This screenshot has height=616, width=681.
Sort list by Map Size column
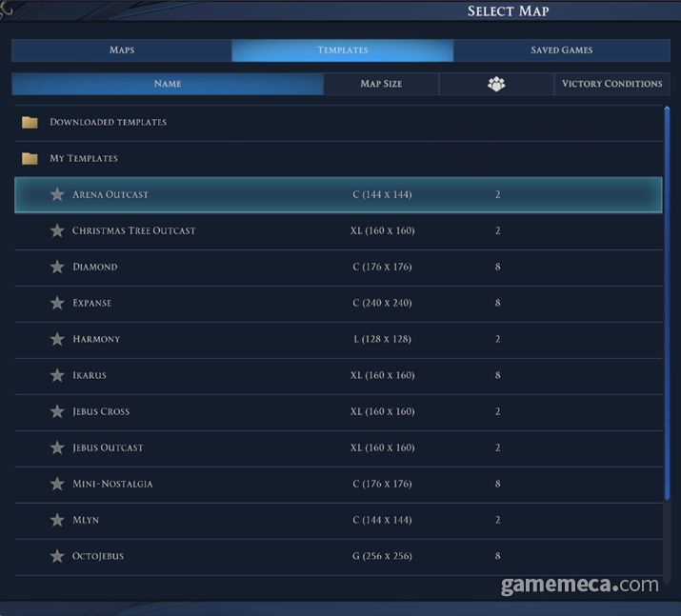point(381,84)
